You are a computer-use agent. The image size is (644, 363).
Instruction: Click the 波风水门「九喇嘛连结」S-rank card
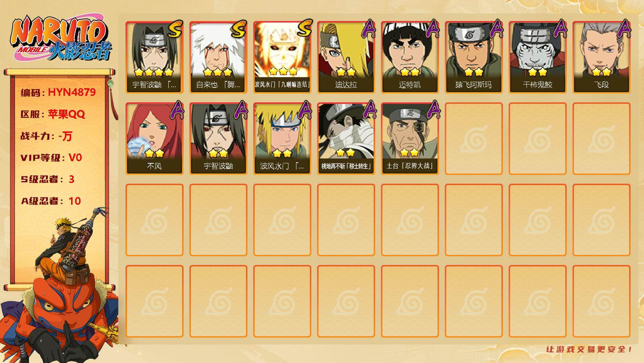click(282, 57)
